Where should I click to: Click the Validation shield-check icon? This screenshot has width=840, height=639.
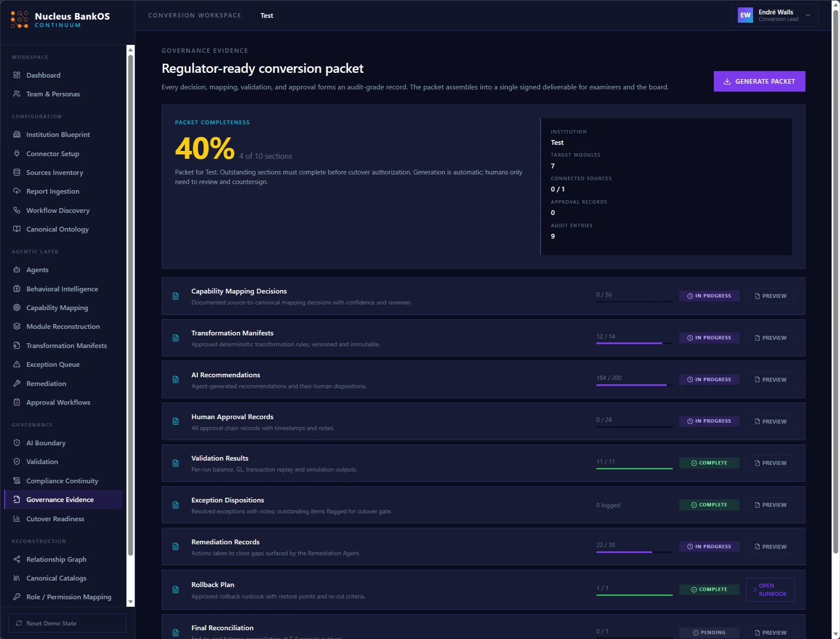(x=17, y=461)
